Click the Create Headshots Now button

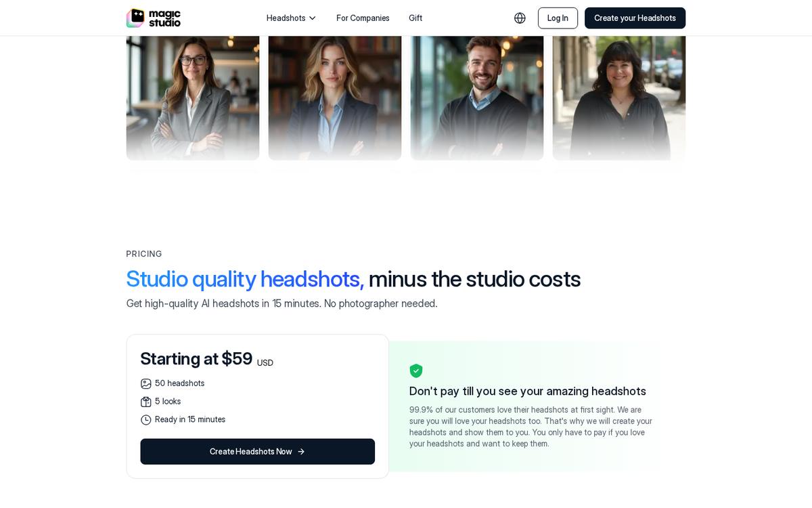[258, 452]
